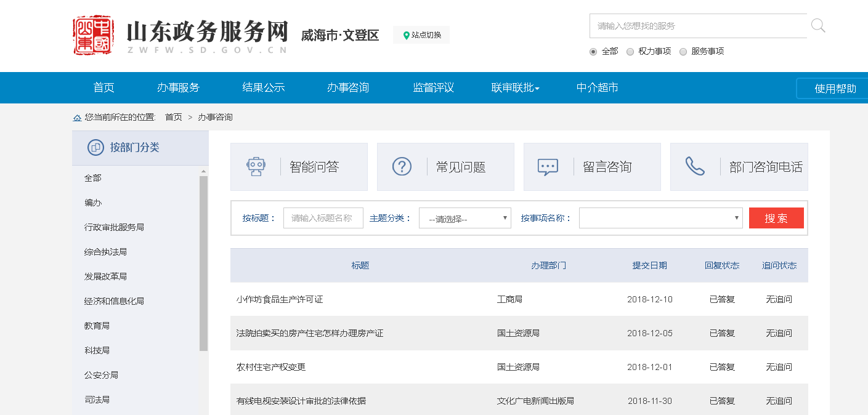Open the 办事服务 navigation tab
The height and width of the screenshot is (415, 868).
[x=178, y=87]
